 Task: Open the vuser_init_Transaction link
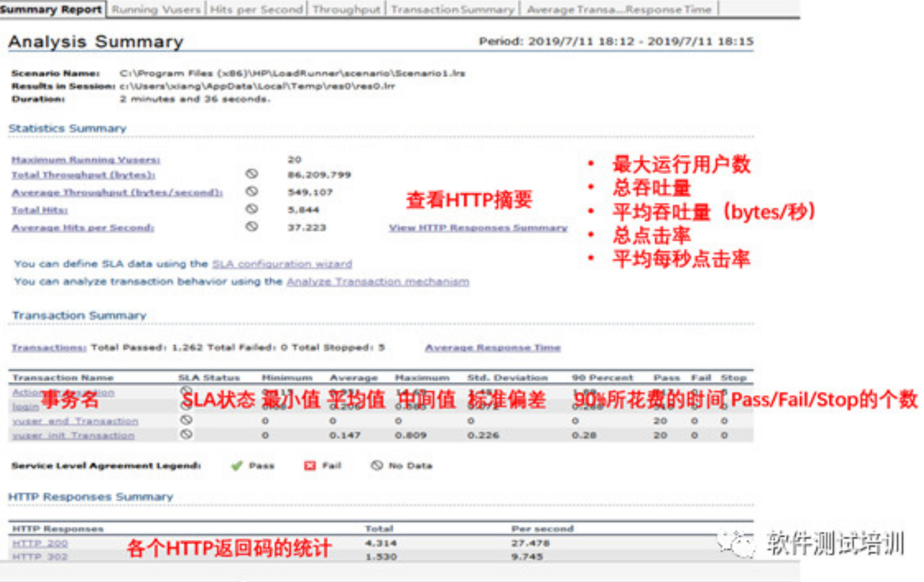pyautogui.click(x=73, y=436)
